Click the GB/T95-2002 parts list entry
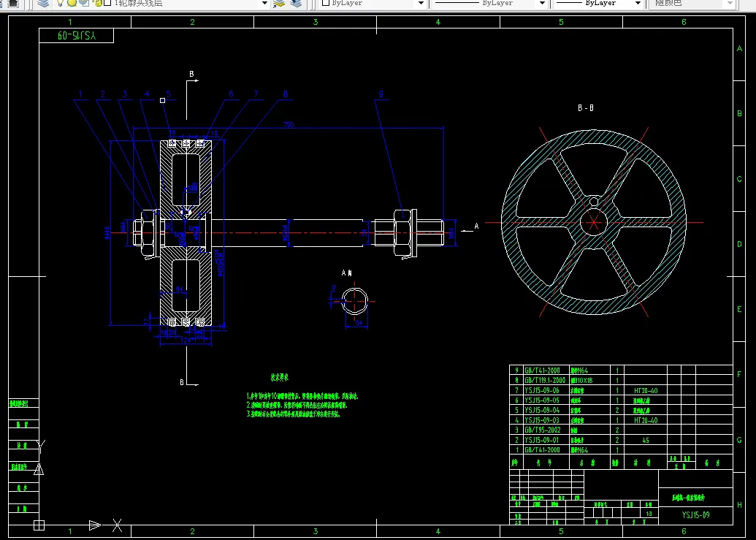This screenshot has width=756, height=540. click(542, 430)
